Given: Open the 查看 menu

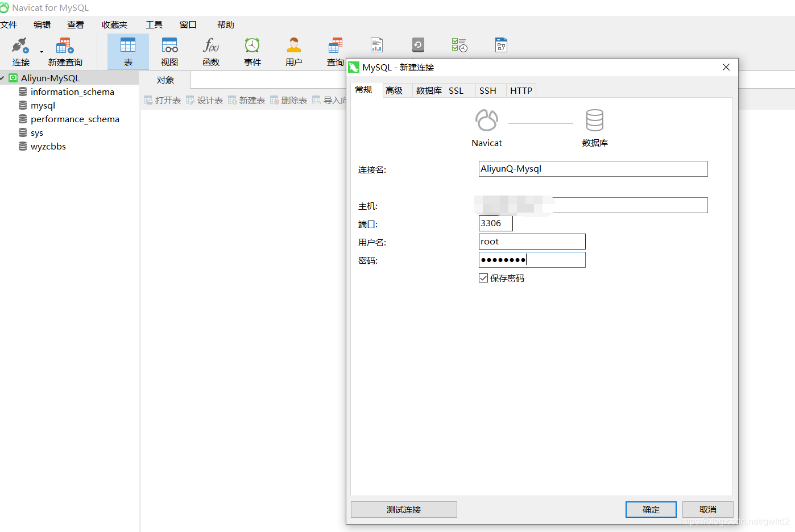Looking at the screenshot, I should (76, 24).
